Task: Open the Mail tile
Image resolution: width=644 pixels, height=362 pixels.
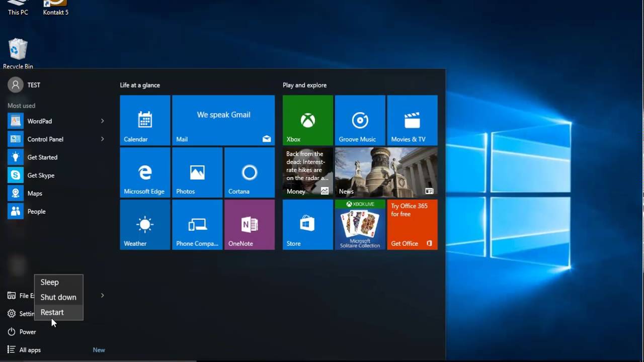Action: 223,120
